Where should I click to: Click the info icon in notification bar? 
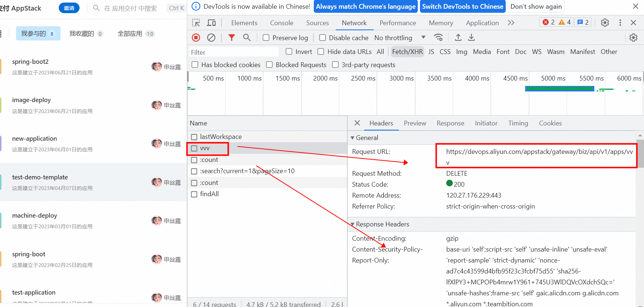click(x=196, y=6)
